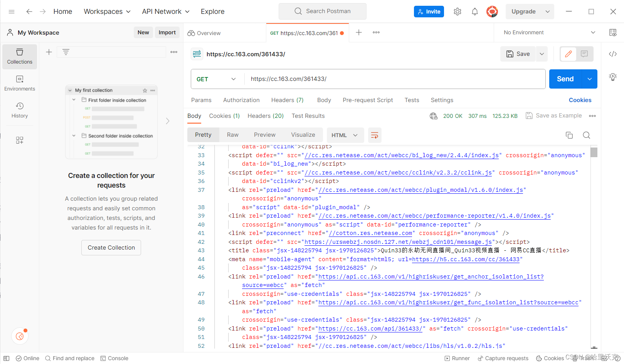Open the Headers (7) request tab
The width and height of the screenshot is (624, 364).
pyautogui.click(x=287, y=100)
